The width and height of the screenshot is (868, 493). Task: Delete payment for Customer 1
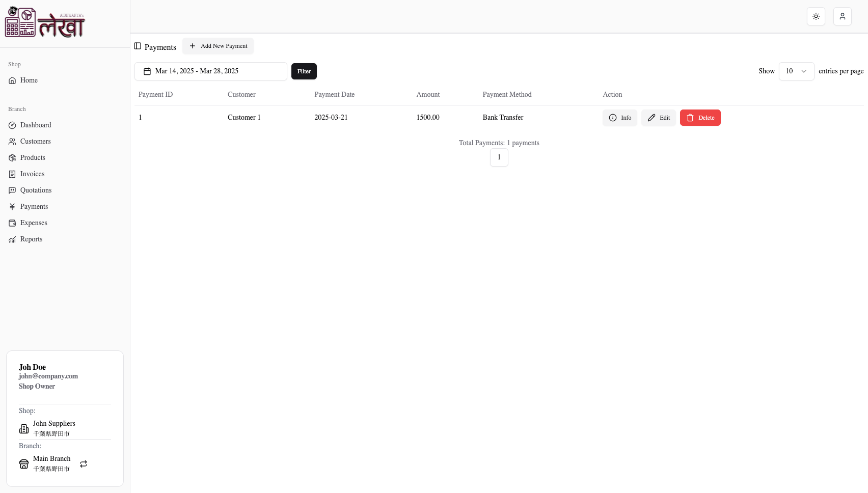[x=700, y=118]
